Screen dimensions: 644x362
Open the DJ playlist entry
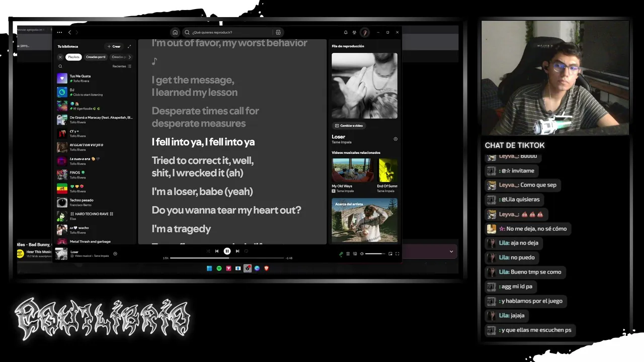pos(95,92)
